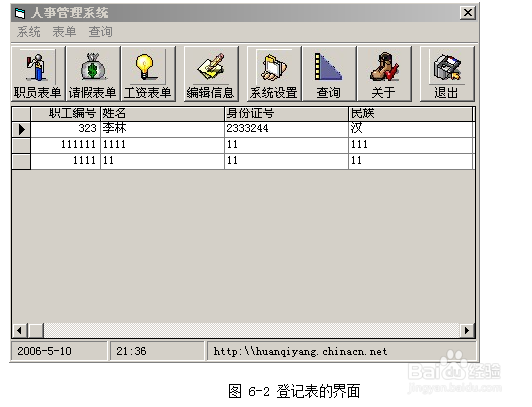Click the 查询 triangle toolbar button
Image resolution: width=532 pixels, height=407 pixels.
pyautogui.click(x=329, y=74)
